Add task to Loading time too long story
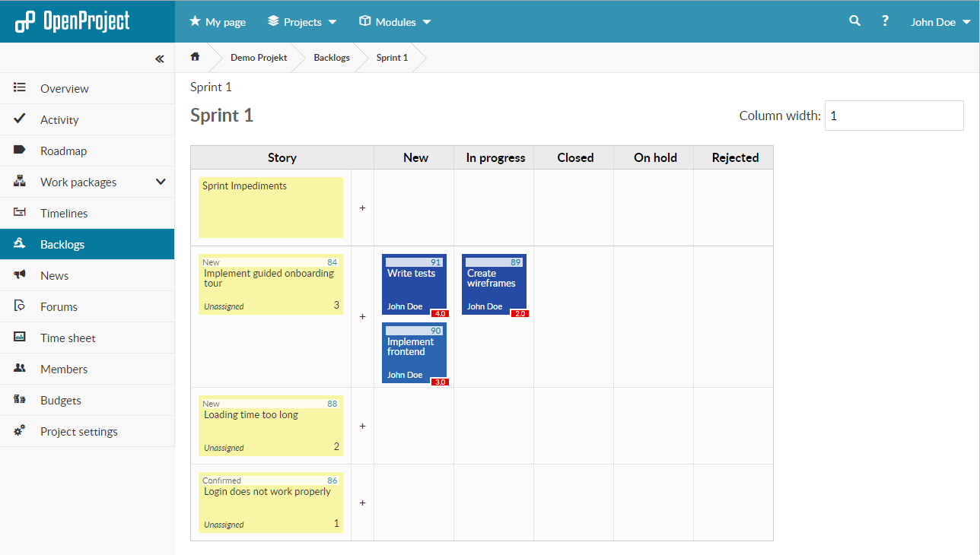Image resolution: width=980 pixels, height=555 pixels. point(362,426)
